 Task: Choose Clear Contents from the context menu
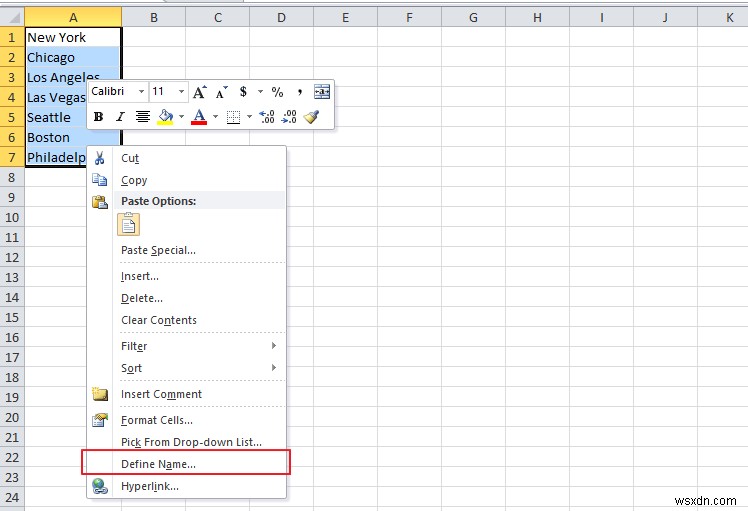coord(187,320)
